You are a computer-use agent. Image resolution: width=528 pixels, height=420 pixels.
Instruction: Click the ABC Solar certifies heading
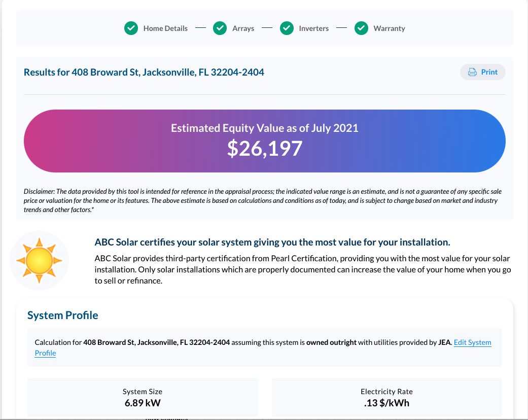[x=272, y=242]
